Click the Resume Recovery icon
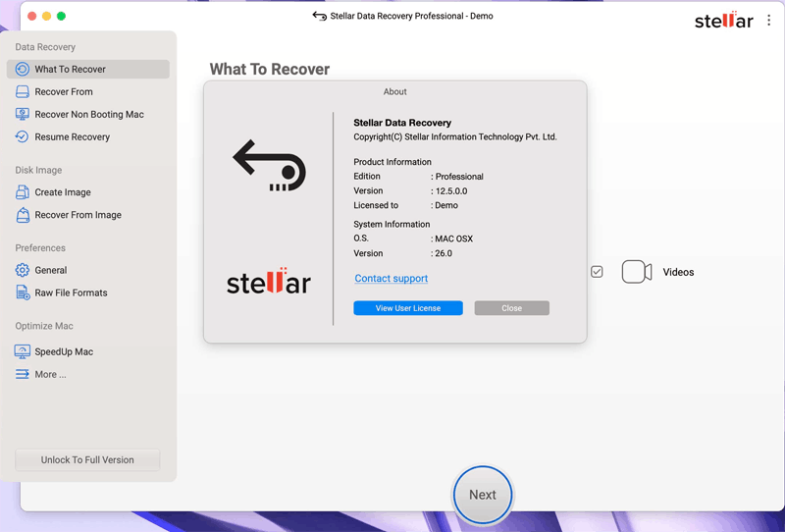This screenshot has height=532, width=785. (x=22, y=136)
